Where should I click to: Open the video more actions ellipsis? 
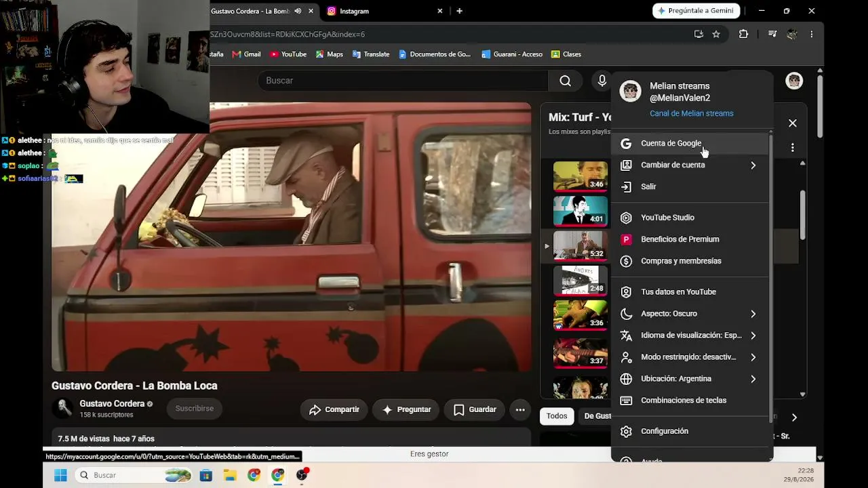coord(520,409)
